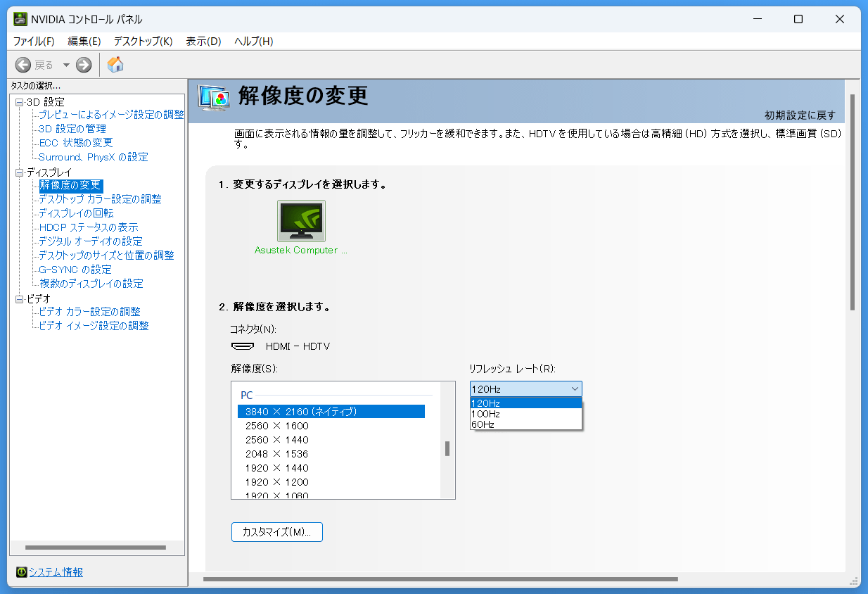Open 編集(E) menu

point(84,42)
